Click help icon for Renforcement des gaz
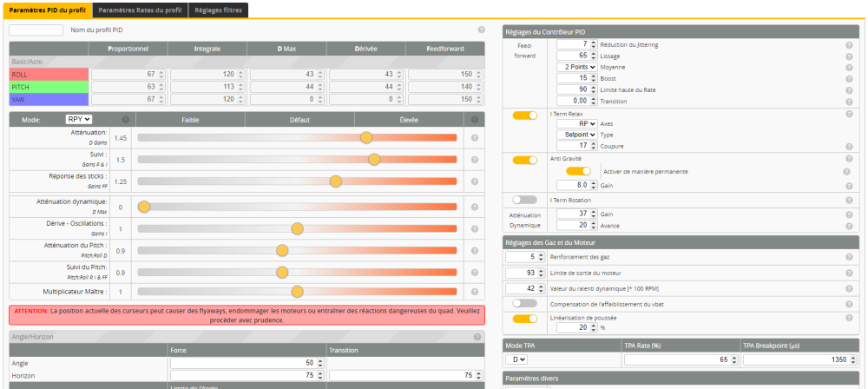Viewport: 868px width, 389px height. pos(847,257)
